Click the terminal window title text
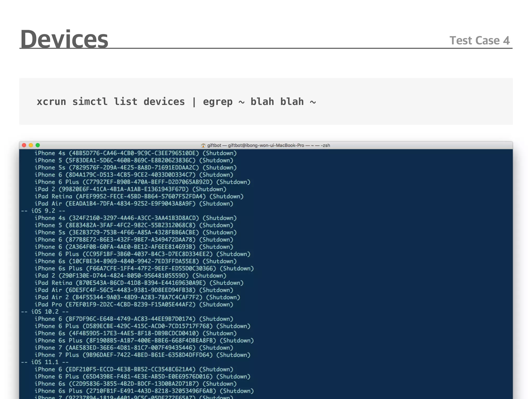 click(268, 145)
